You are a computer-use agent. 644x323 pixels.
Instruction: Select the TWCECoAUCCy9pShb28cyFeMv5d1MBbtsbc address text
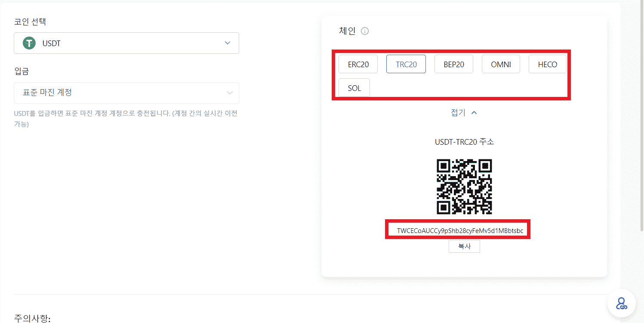click(x=457, y=230)
